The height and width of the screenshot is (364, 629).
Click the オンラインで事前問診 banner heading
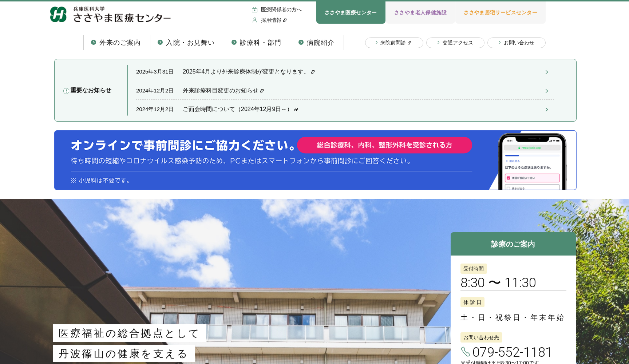(183, 145)
